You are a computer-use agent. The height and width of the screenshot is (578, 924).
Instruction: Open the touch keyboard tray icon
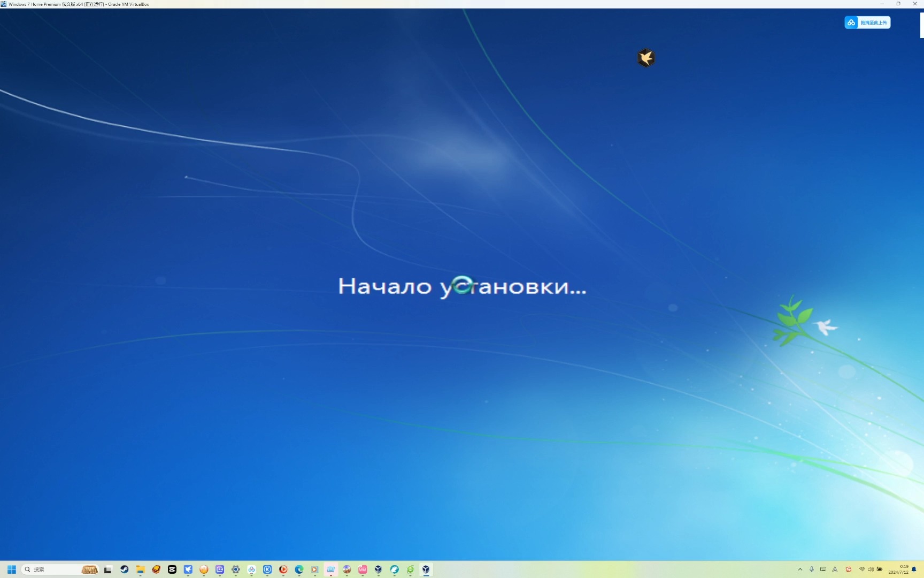[x=823, y=569]
